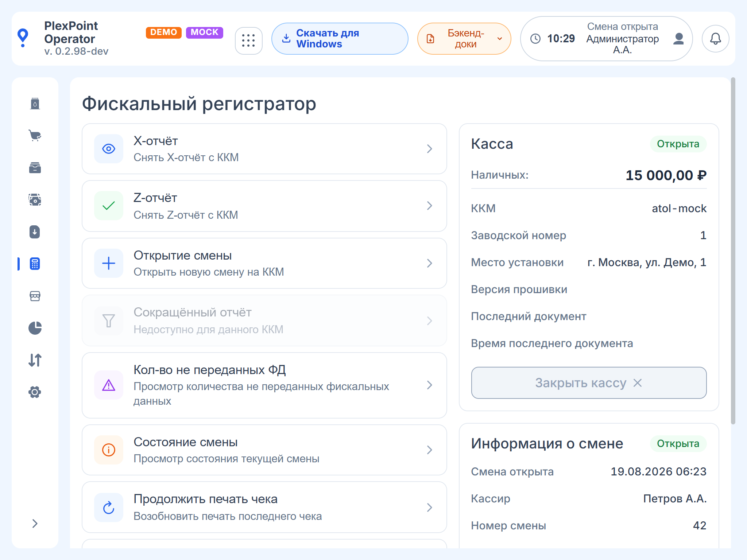The height and width of the screenshot is (560, 747).
Task: Click the green check icon of Z-отчёт
Action: 109,206
